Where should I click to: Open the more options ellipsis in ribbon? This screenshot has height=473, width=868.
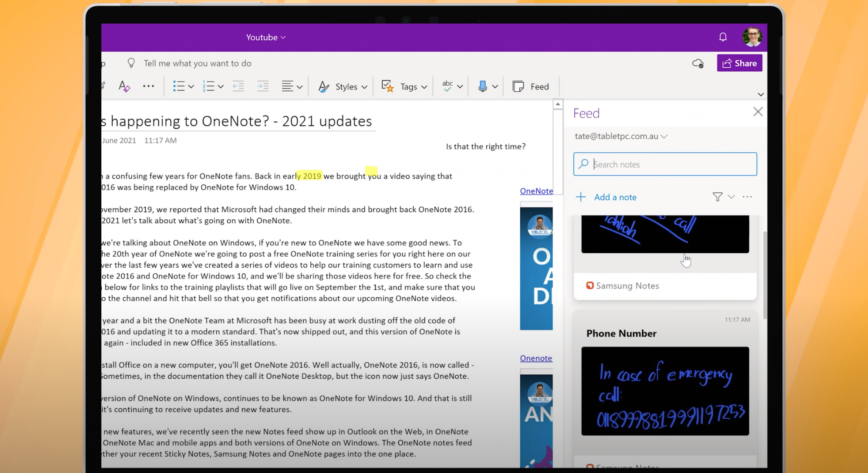(x=148, y=86)
